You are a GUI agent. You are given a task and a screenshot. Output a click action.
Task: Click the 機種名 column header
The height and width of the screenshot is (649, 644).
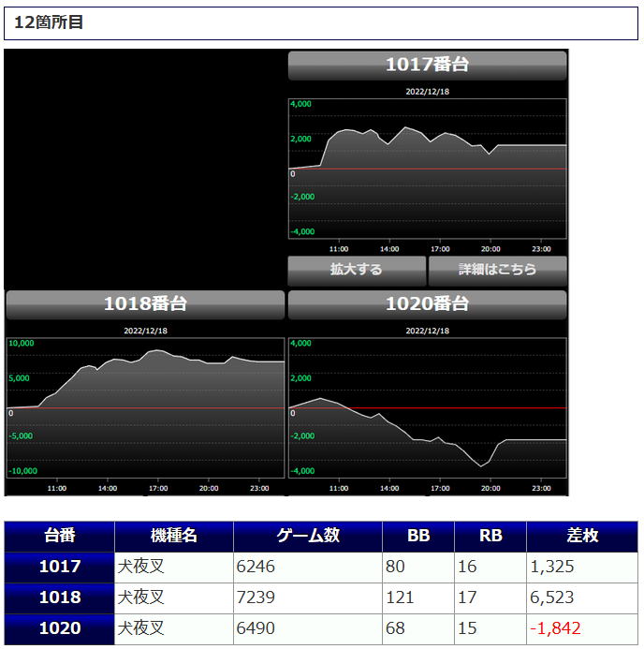click(174, 536)
